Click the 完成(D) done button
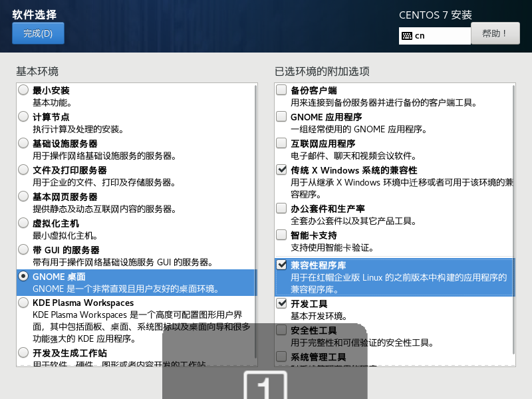Image resolution: width=532 pixels, height=399 pixels. pyautogui.click(x=38, y=33)
